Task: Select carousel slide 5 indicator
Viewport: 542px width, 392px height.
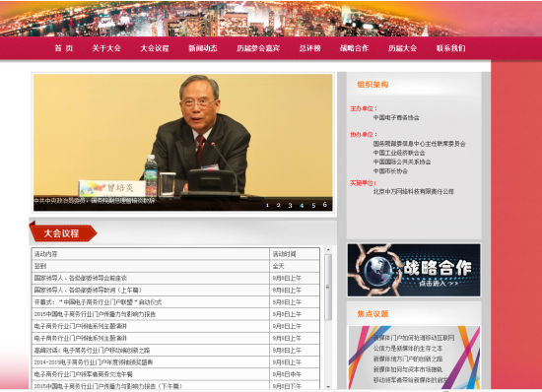Action: click(313, 205)
